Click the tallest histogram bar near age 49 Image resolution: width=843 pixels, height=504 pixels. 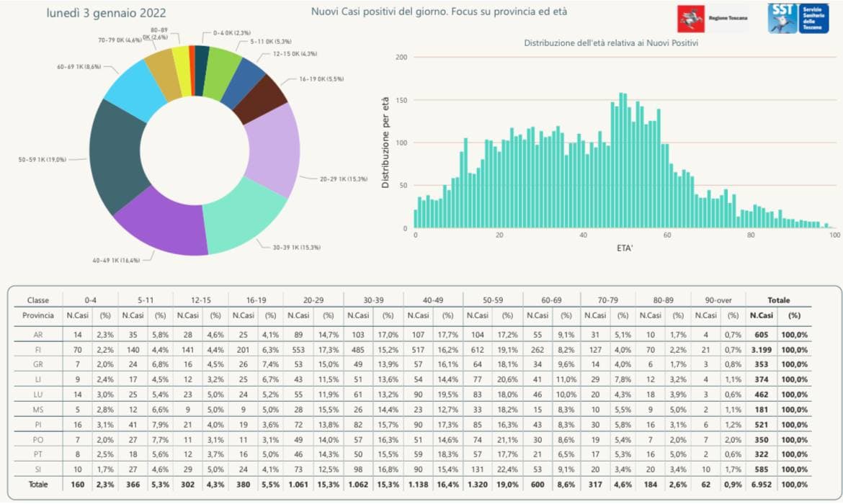[620, 160]
